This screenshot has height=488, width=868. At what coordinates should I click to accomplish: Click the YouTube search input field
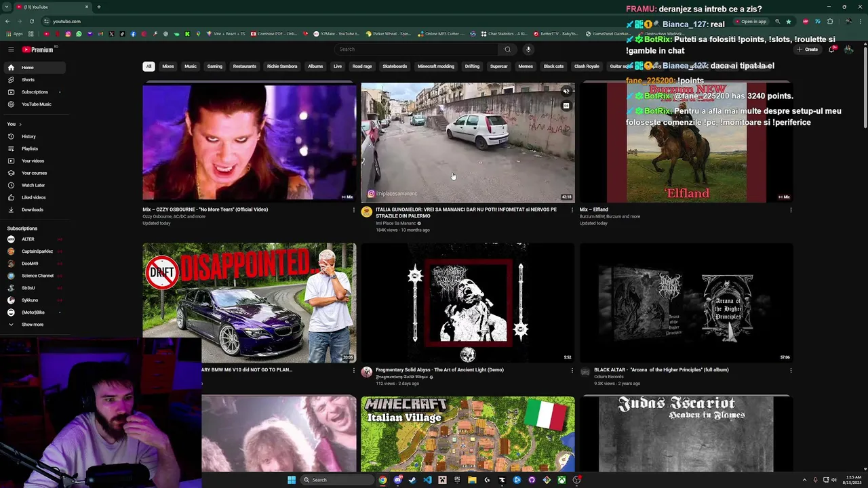[417, 49]
